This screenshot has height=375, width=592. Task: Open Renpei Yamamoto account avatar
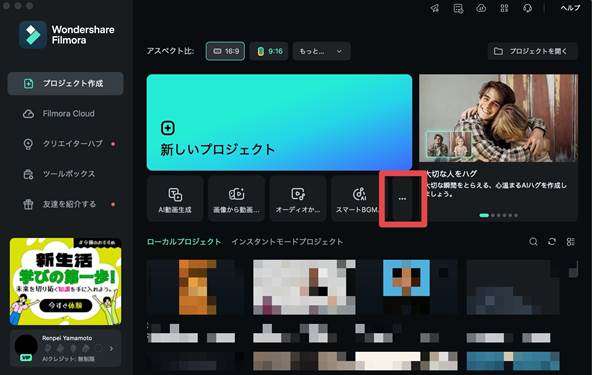tap(26, 346)
